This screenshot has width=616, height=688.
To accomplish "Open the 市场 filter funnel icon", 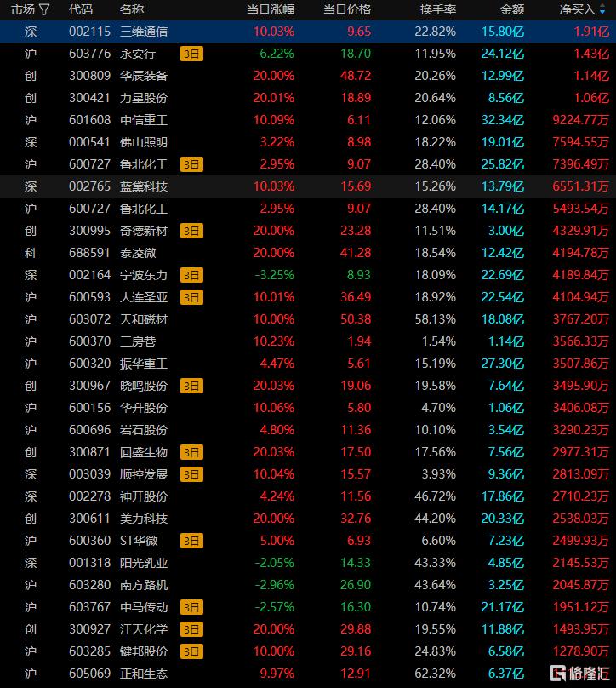I will click(44, 9).
